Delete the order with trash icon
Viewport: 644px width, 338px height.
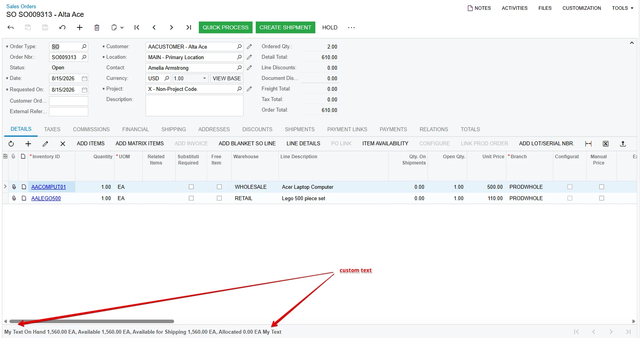(97, 27)
